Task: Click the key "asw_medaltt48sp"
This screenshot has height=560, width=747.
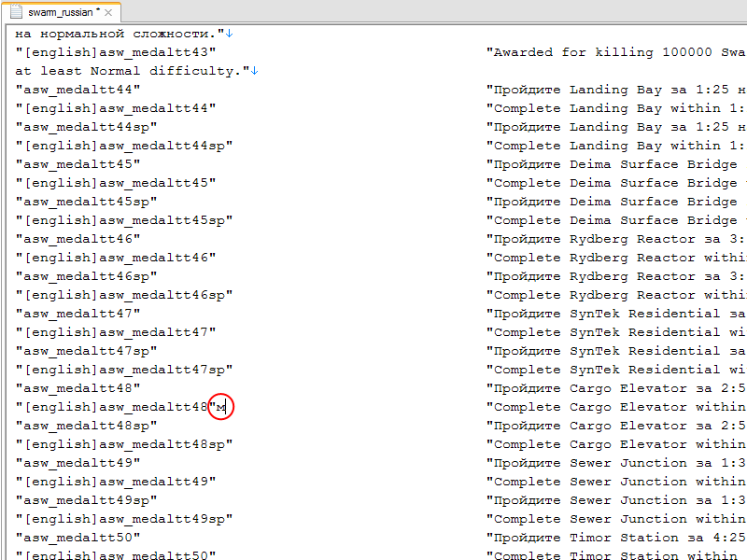Action: point(86,426)
